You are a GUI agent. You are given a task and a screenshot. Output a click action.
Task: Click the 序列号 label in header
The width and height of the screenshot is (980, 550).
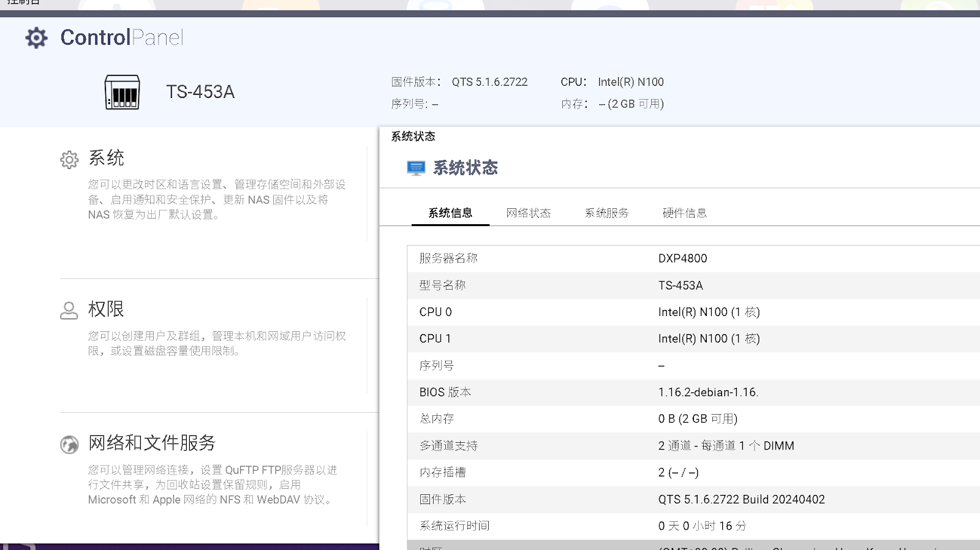[409, 104]
